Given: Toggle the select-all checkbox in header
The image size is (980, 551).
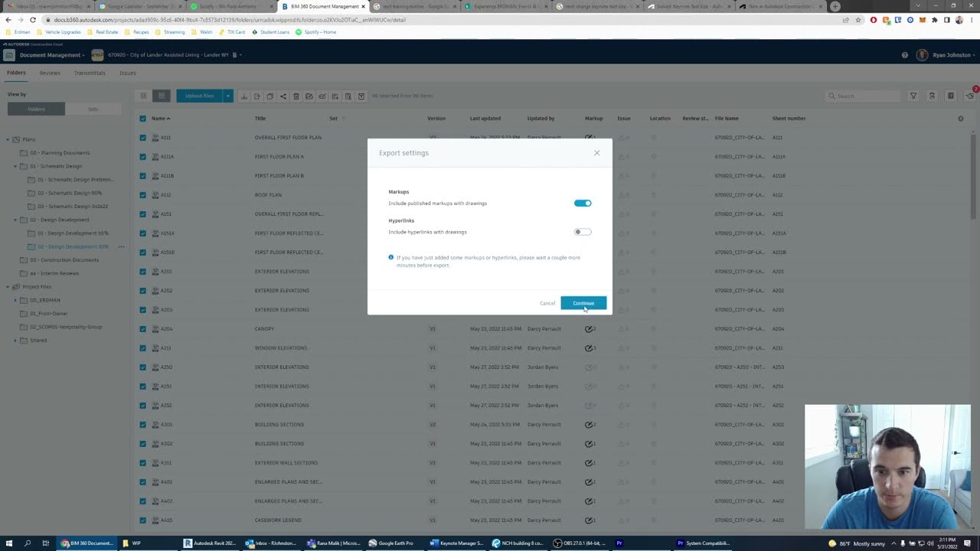Looking at the screenshot, I should tap(142, 119).
